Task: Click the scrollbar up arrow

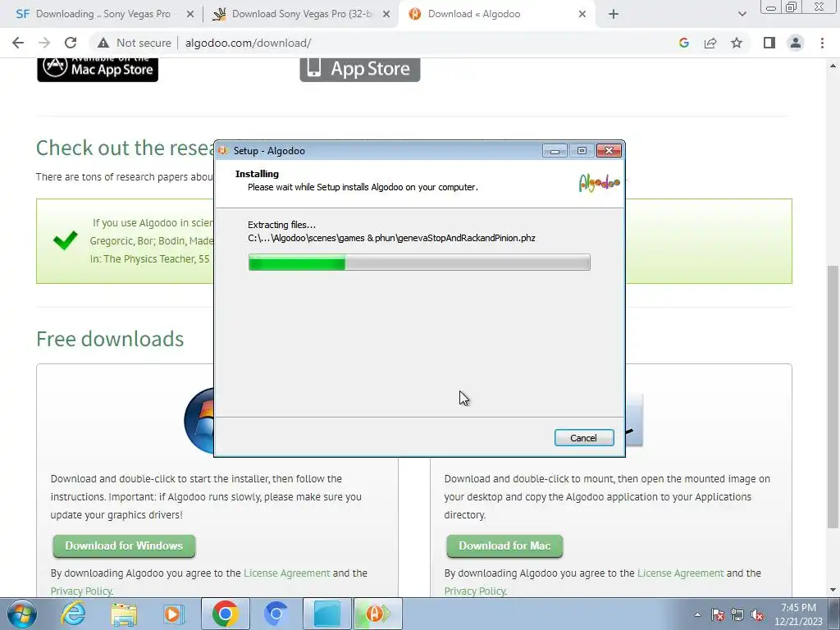Action: [833, 66]
